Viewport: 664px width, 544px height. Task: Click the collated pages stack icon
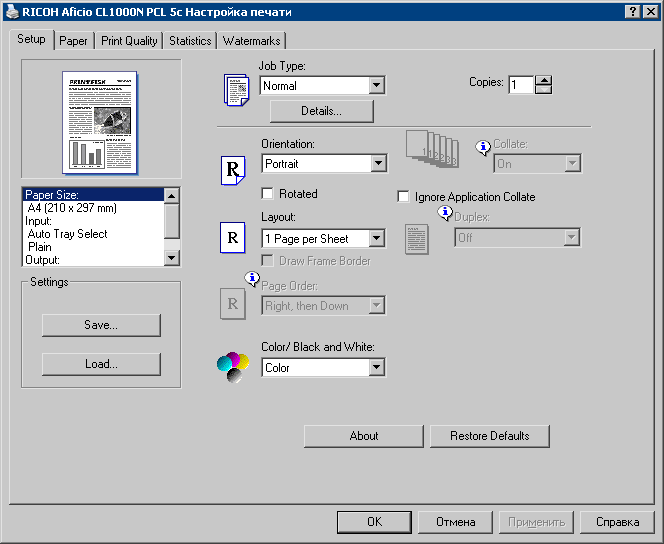click(432, 148)
